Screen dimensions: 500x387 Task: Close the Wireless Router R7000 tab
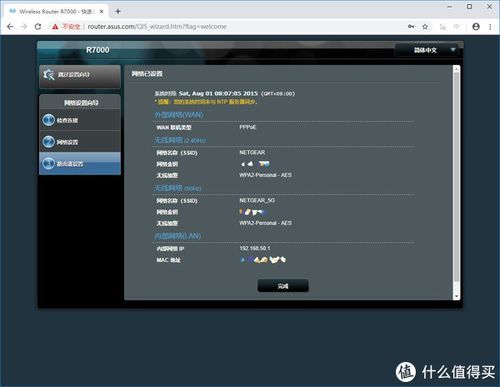[101, 11]
